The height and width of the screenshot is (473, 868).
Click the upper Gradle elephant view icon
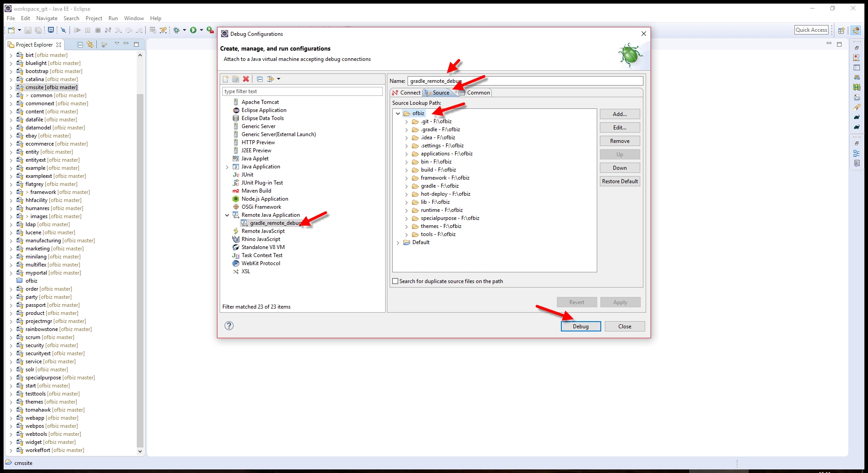857,117
